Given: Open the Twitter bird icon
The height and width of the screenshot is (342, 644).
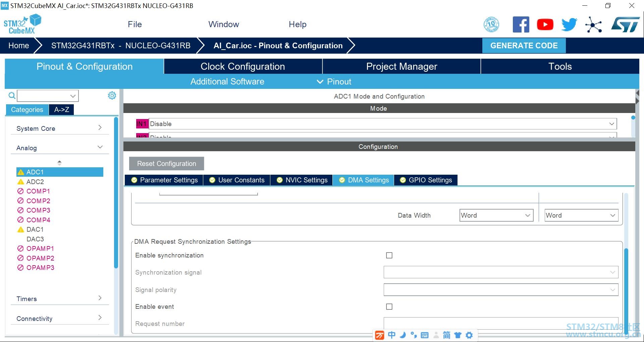Looking at the screenshot, I should pos(569,24).
